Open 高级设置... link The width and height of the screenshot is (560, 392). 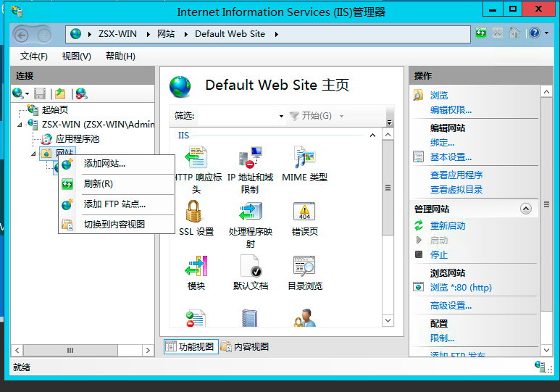(451, 306)
